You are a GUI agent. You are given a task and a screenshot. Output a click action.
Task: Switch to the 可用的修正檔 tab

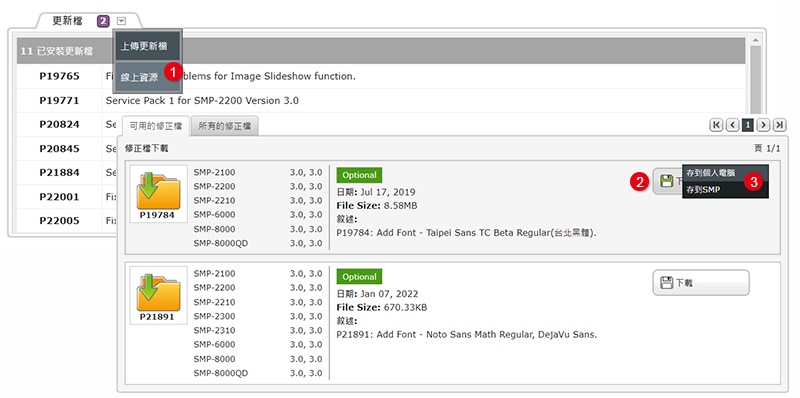tap(155, 126)
